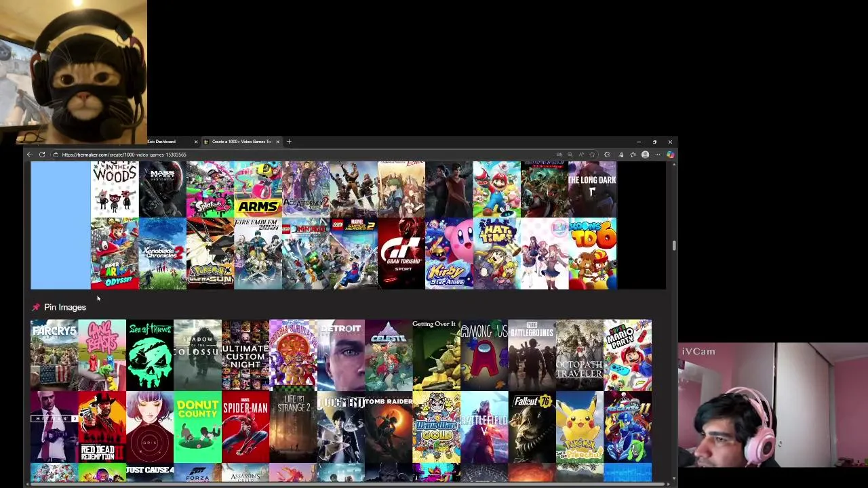Go back using the browser back arrow

point(30,155)
